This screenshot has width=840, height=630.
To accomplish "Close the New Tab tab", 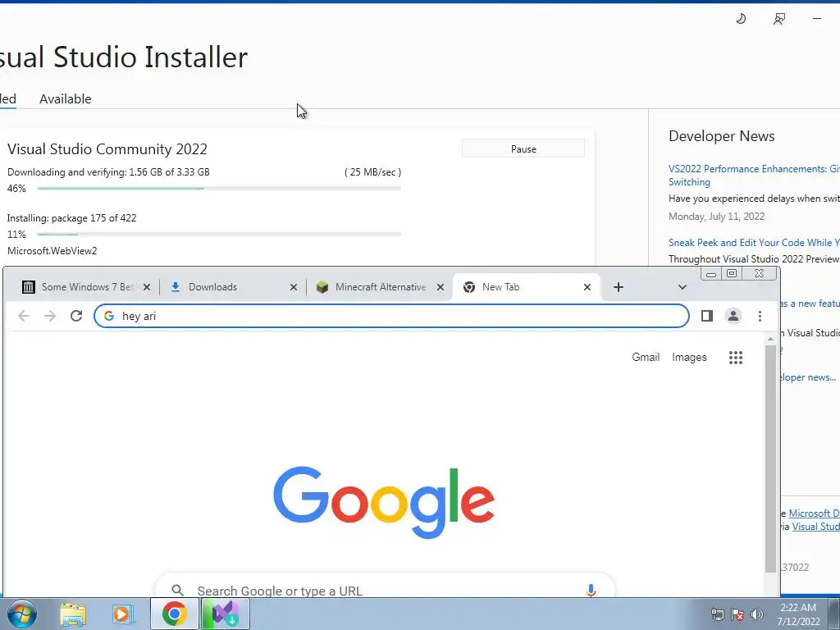I will [587, 287].
